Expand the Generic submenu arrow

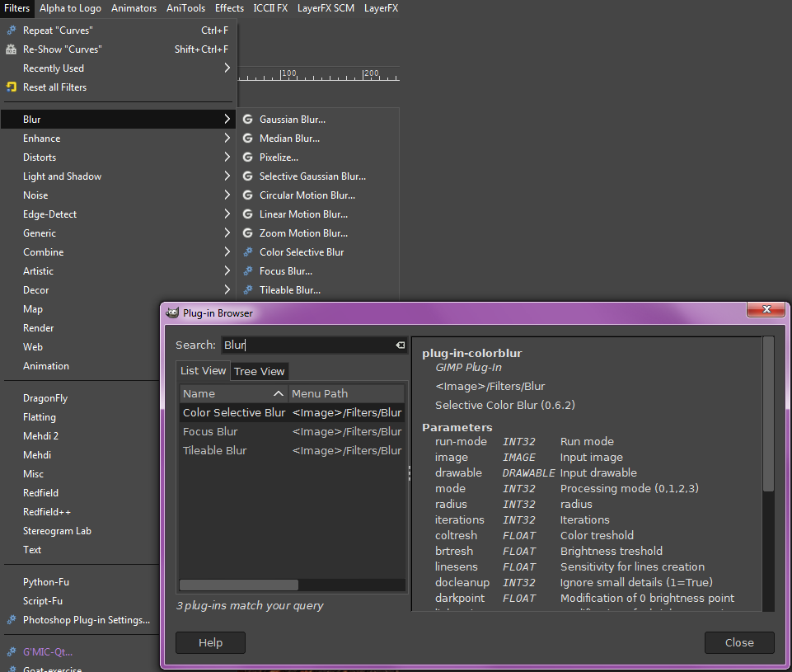(227, 233)
